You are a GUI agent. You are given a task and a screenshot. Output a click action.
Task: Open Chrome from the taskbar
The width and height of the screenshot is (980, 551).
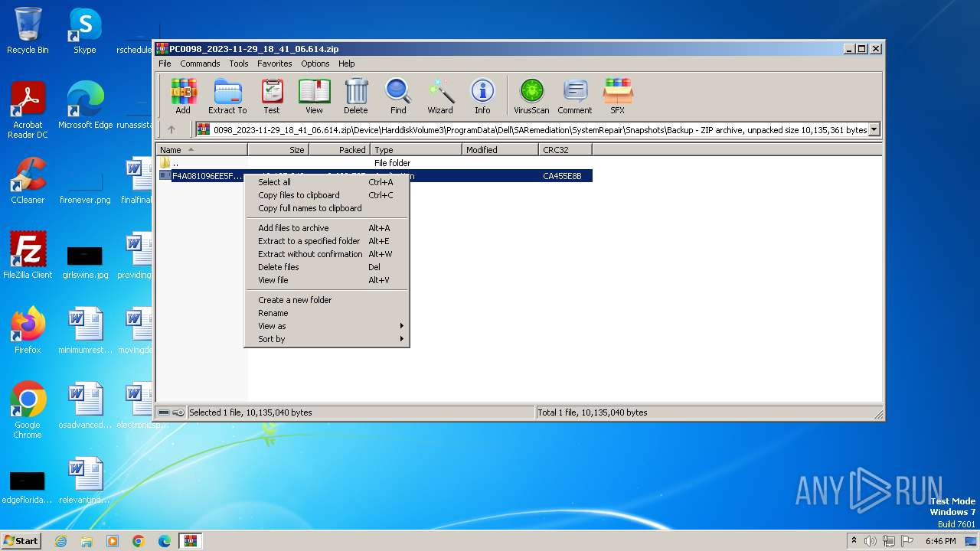tap(139, 541)
